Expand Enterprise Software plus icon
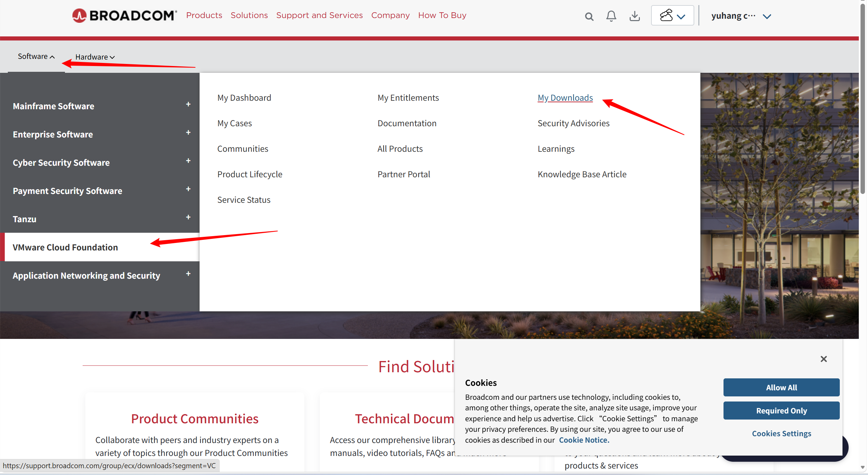Viewport: 868px width, 475px height. 188,133
